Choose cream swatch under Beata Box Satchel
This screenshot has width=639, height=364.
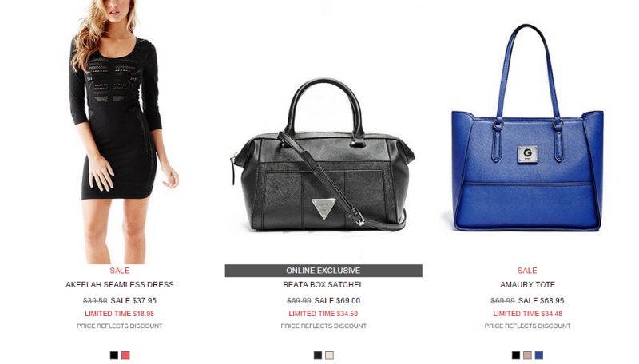point(329,355)
